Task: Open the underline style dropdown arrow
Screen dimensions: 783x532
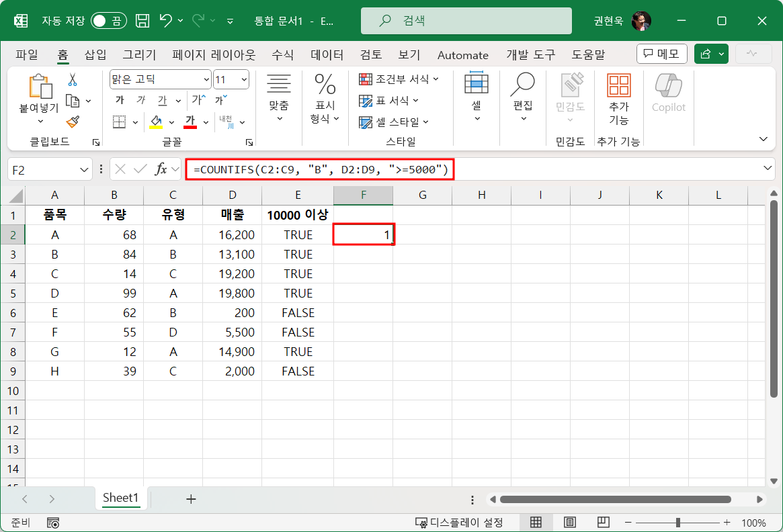Action: [x=178, y=101]
